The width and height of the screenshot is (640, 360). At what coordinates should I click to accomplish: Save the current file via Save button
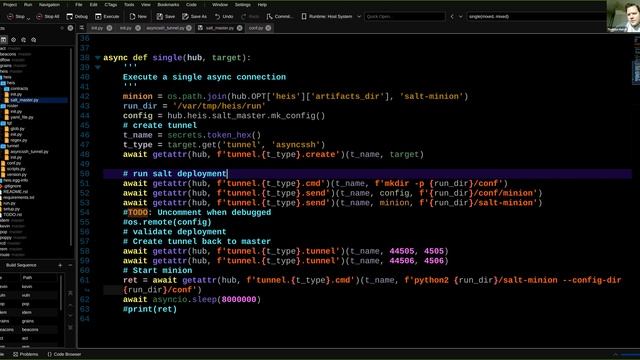point(166,16)
